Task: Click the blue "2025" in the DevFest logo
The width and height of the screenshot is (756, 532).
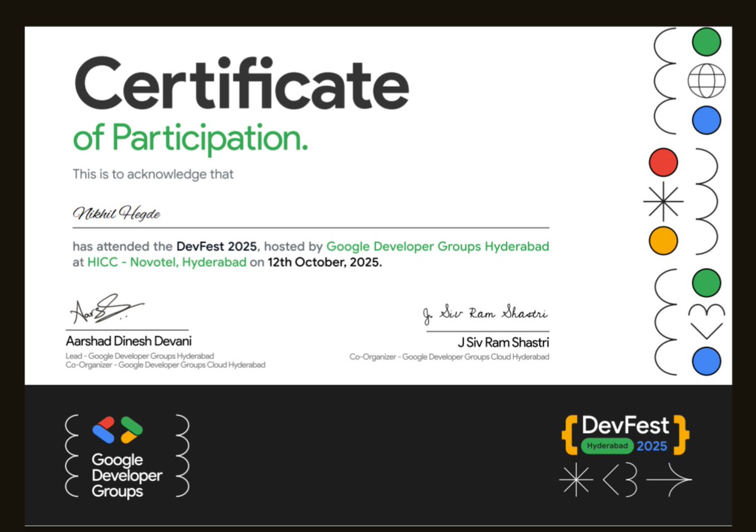Action: 651,446
